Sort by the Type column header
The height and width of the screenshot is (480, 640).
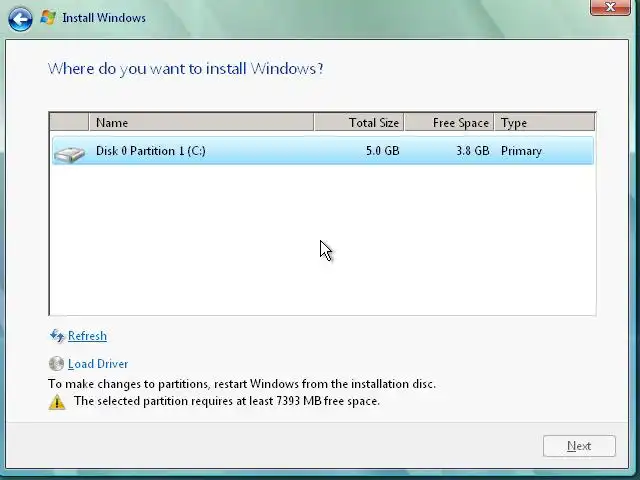click(545, 122)
